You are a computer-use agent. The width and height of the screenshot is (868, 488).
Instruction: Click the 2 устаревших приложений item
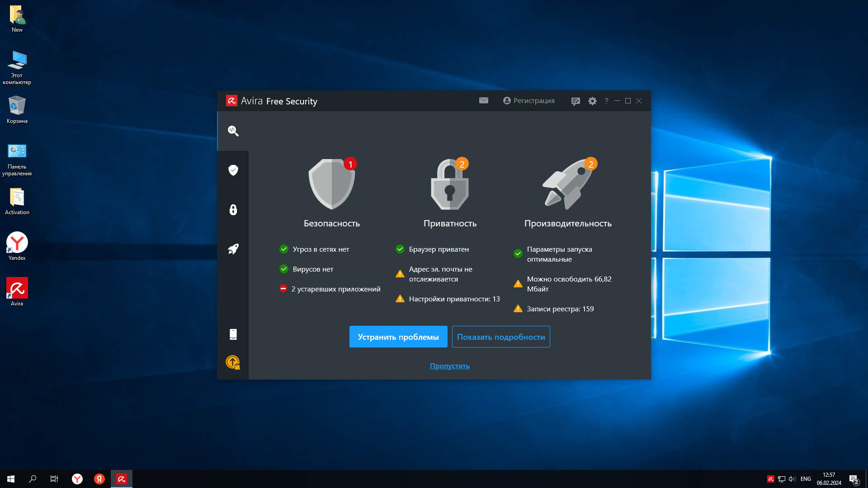335,289
